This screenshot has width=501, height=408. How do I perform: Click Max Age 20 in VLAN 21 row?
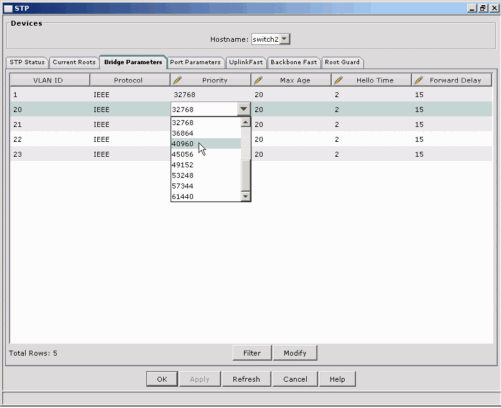pos(259,124)
